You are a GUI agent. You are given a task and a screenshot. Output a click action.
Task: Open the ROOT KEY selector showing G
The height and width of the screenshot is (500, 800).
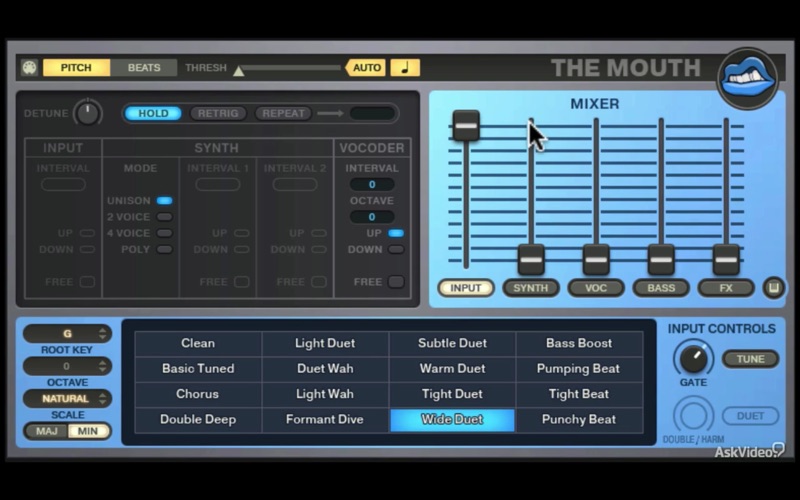click(x=67, y=334)
